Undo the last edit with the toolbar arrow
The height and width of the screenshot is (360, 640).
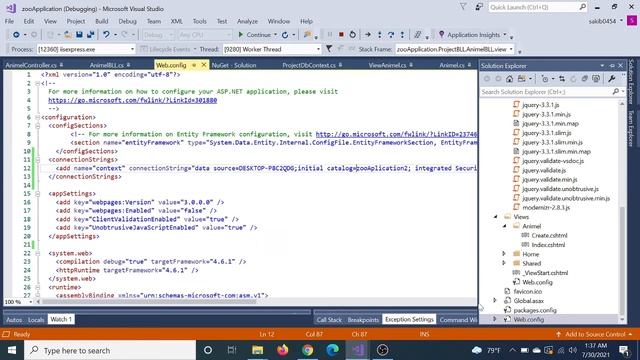click(106, 35)
